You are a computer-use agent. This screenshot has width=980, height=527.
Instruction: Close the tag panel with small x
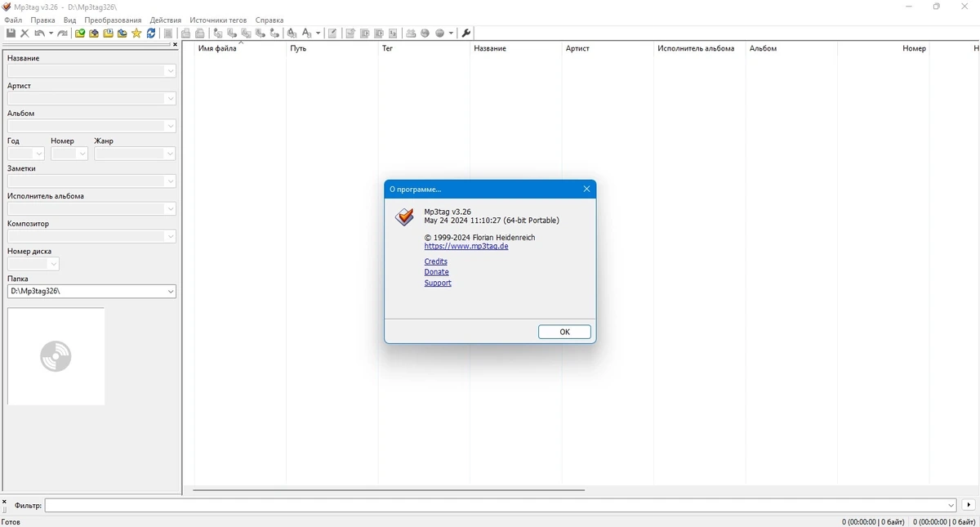click(x=175, y=45)
